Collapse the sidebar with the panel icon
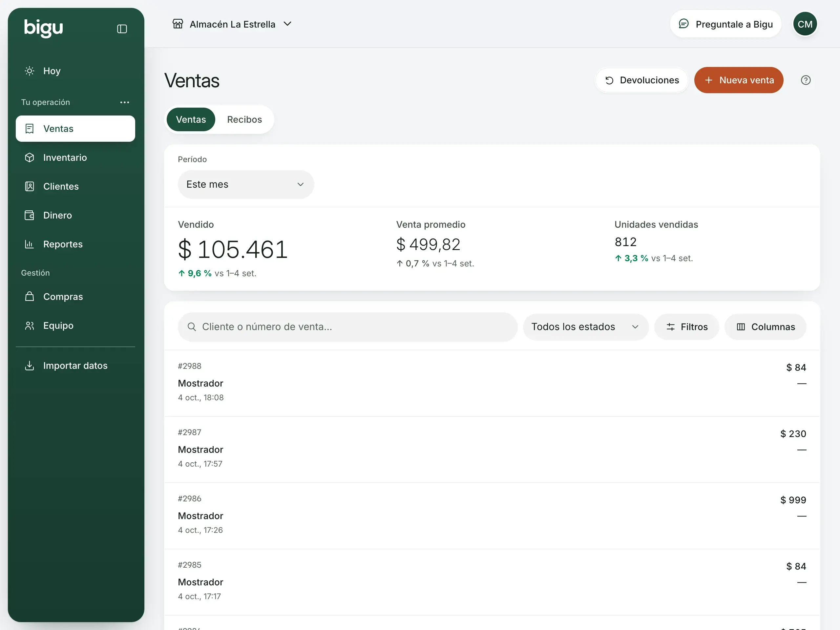This screenshot has height=630, width=840. 122,29
